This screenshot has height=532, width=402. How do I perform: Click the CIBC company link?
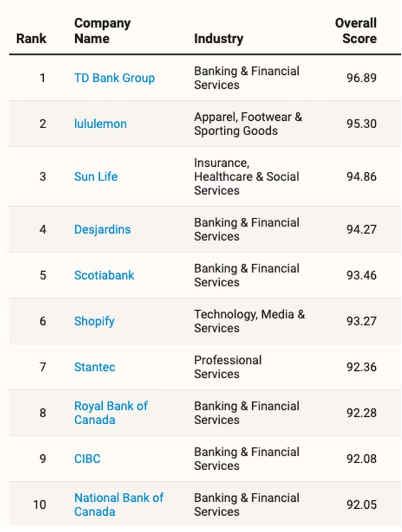coord(87,459)
